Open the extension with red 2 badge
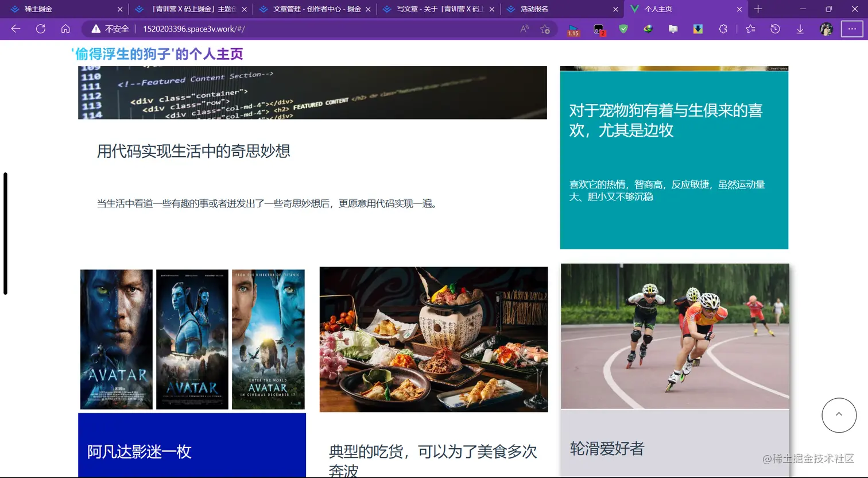This screenshot has width=868, height=478. coord(599,29)
